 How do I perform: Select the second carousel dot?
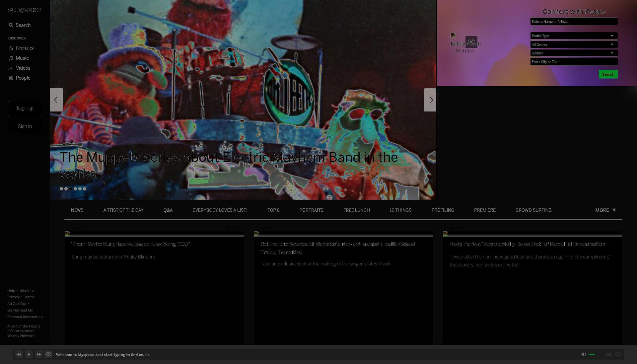(x=66, y=189)
